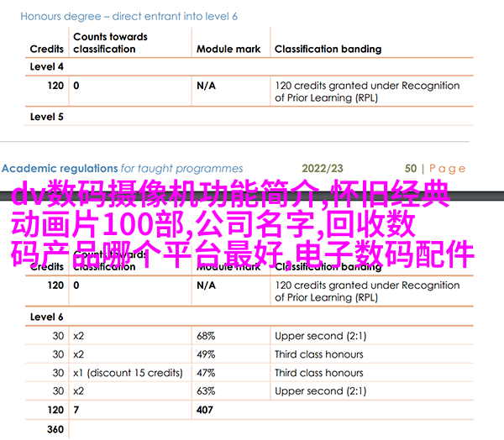504x440 pixels.
Task: Click the '360' credits total
Action: coord(55,429)
